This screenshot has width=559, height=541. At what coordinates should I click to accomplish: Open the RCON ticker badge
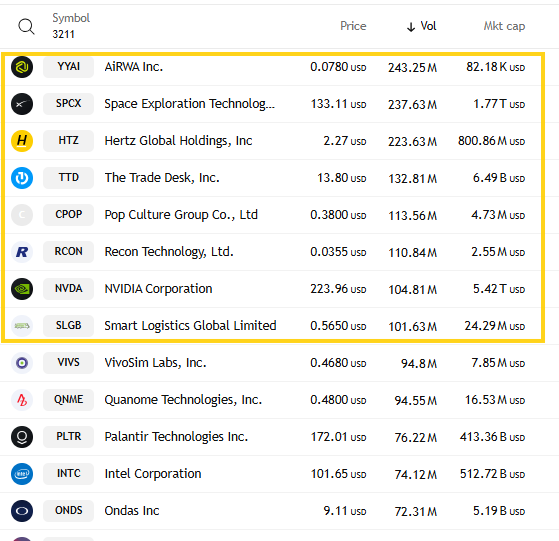coord(68,252)
